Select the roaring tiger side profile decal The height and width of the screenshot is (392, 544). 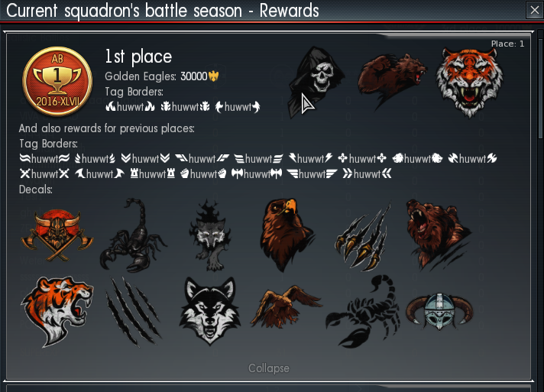click(57, 312)
